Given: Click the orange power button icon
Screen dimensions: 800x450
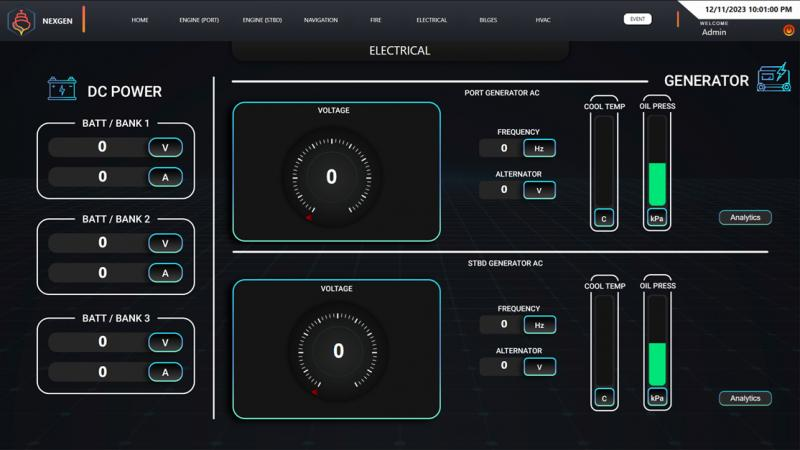Looking at the screenshot, I should click(x=788, y=31).
